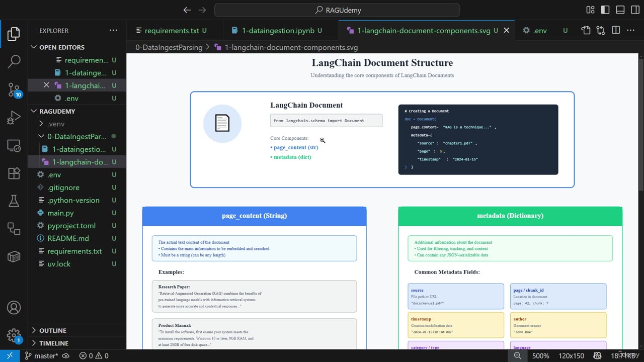Image resolution: width=644 pixels, height=362 pixels.
Task: Open requiremen... in Open Editors list
Action: coord(76,60)
